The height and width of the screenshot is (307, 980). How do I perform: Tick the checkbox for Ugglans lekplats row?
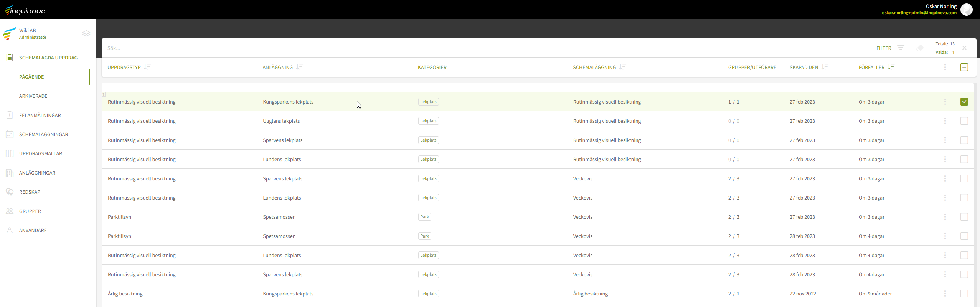click(964, 121)
